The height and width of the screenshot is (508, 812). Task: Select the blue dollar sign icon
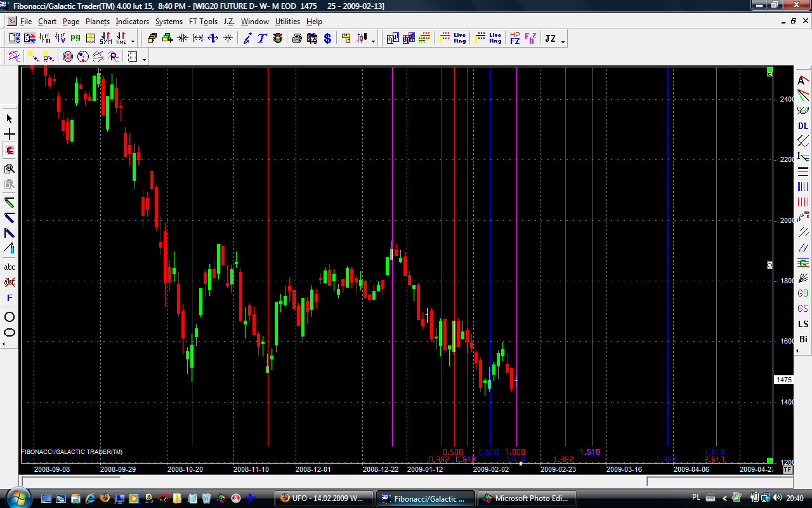coord(327,39)
